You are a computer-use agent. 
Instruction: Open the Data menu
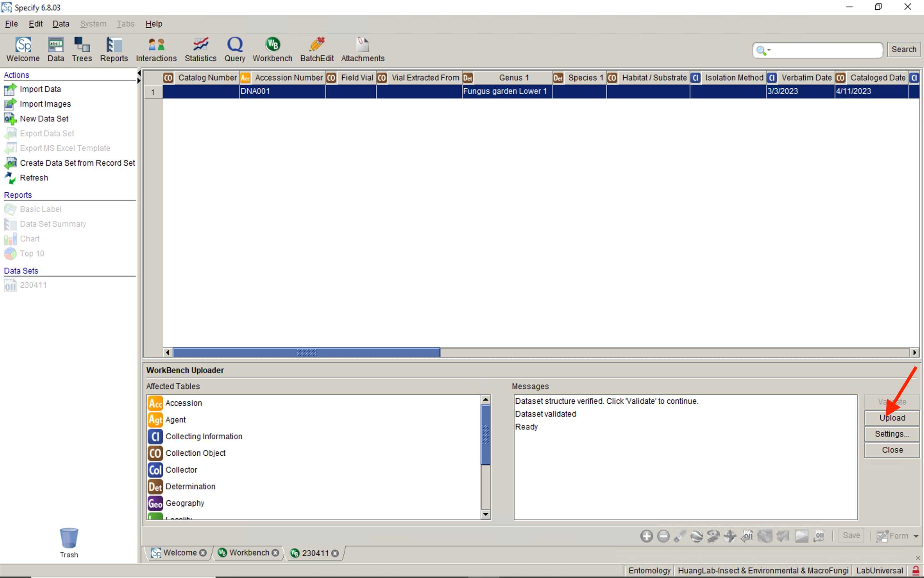(61, 24)
